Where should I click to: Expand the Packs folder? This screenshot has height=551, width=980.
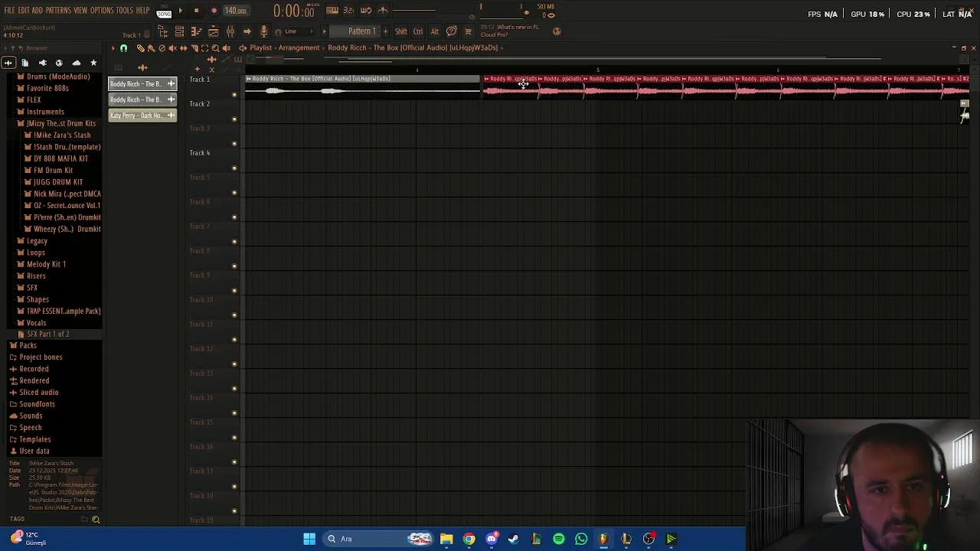[28, 345]
